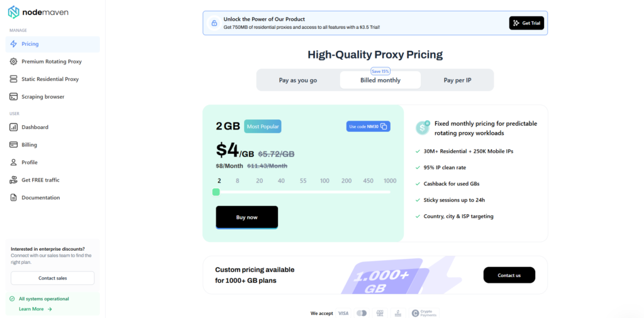
Task: Click the Get Trial button
Action: (526, 23)
